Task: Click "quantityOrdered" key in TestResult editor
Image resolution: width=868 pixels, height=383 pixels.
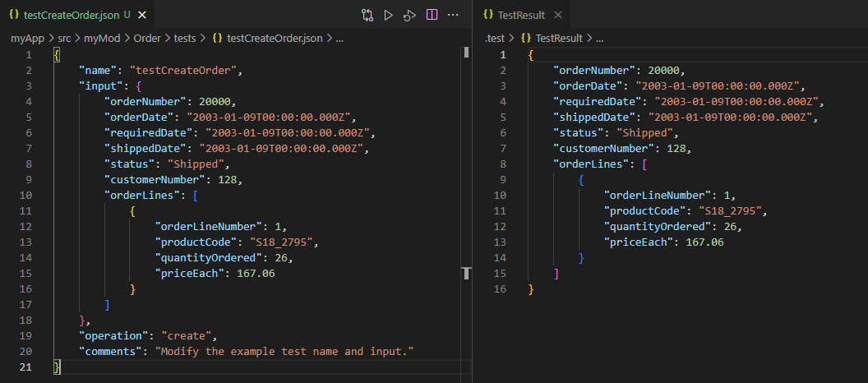Action: click(658, 226)
